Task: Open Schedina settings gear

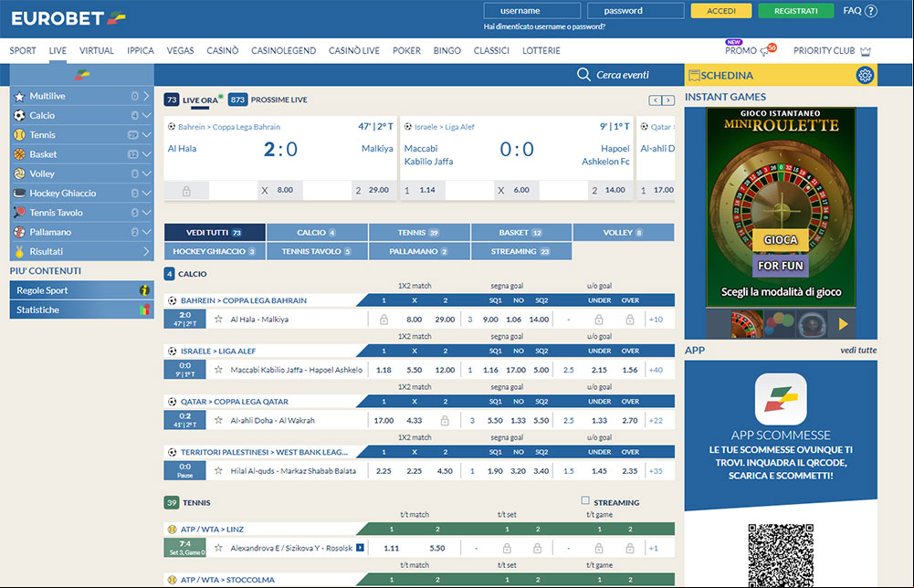Action: [865, 75]
